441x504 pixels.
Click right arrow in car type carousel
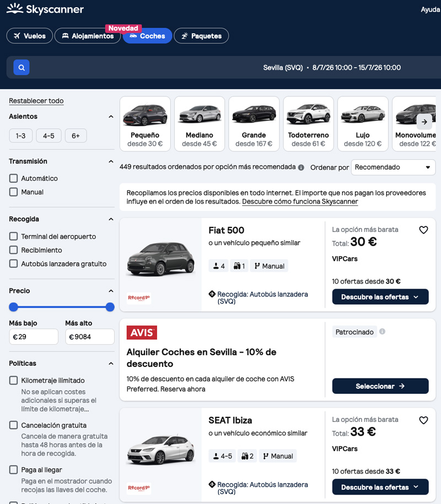(x=424, y=122)
